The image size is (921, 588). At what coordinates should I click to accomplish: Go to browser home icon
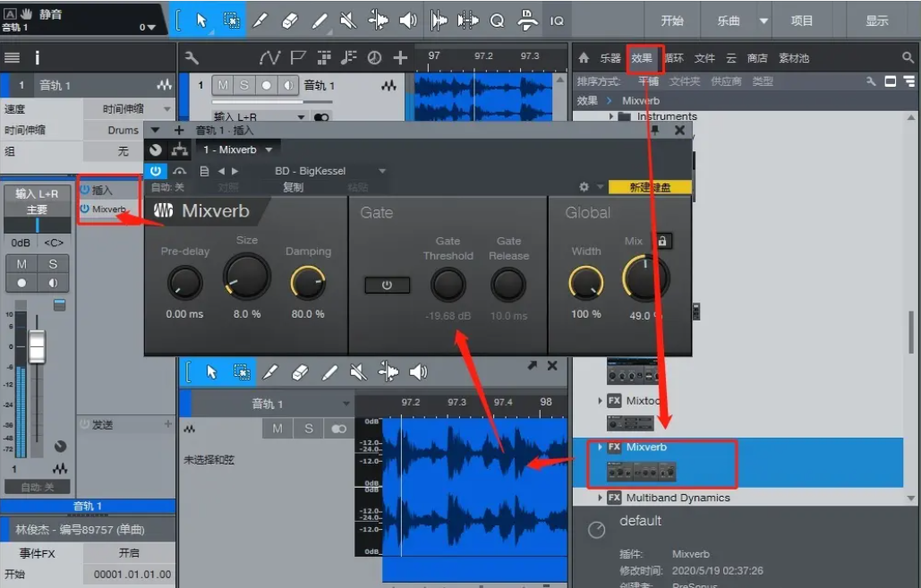tap(584, 57)
